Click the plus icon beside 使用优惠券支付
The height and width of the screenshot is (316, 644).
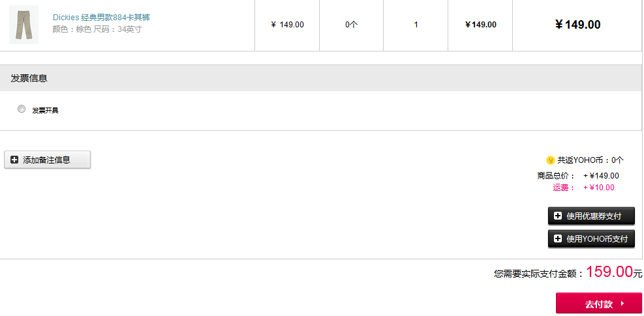coord(558,216)
